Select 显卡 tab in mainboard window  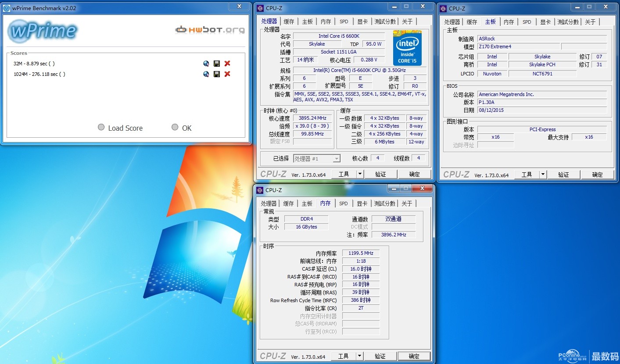click(x=545, y=22)
